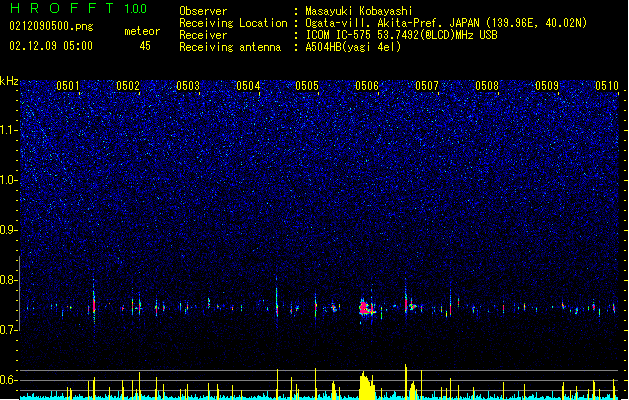Click the 0506 time marker

tap(367, 86)
